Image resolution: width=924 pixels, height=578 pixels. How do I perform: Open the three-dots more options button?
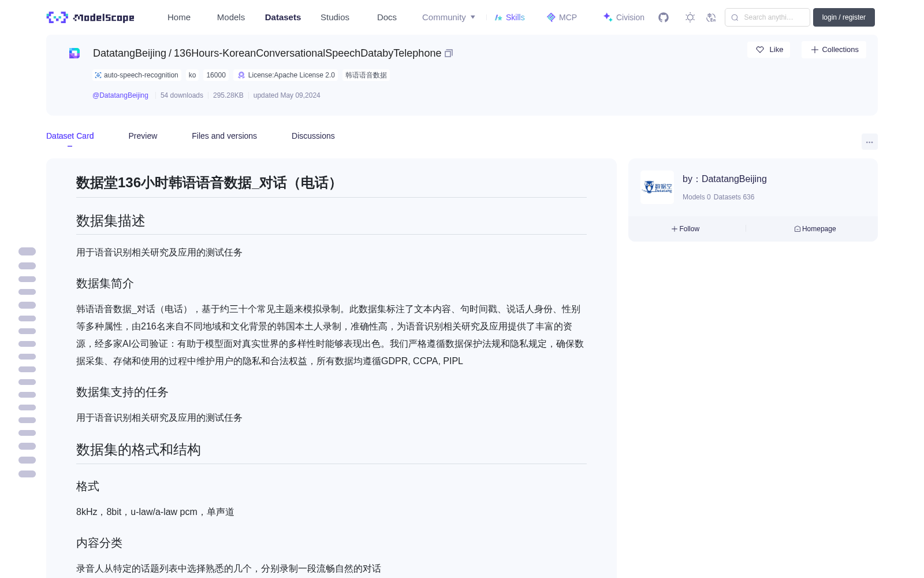coord(869,142)
